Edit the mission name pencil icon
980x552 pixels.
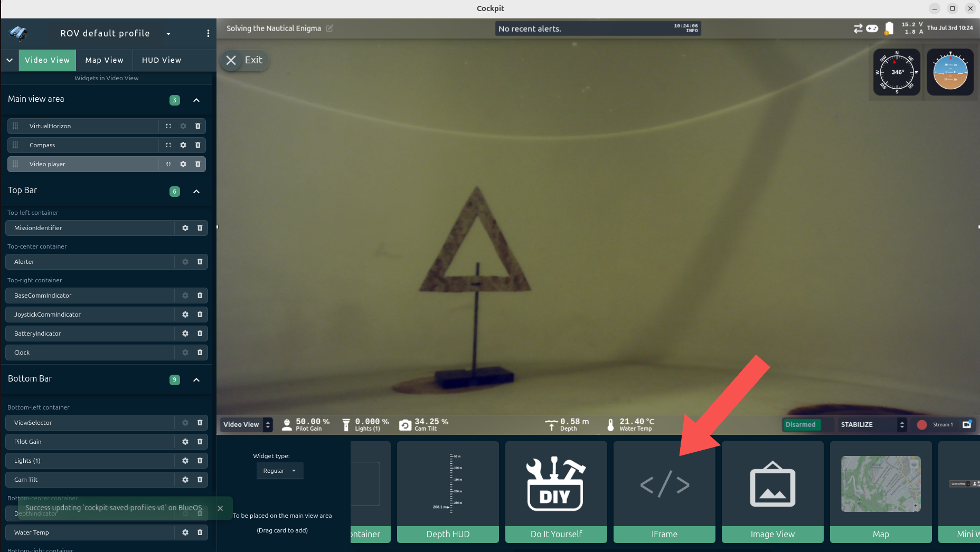[x=329, y=28]
